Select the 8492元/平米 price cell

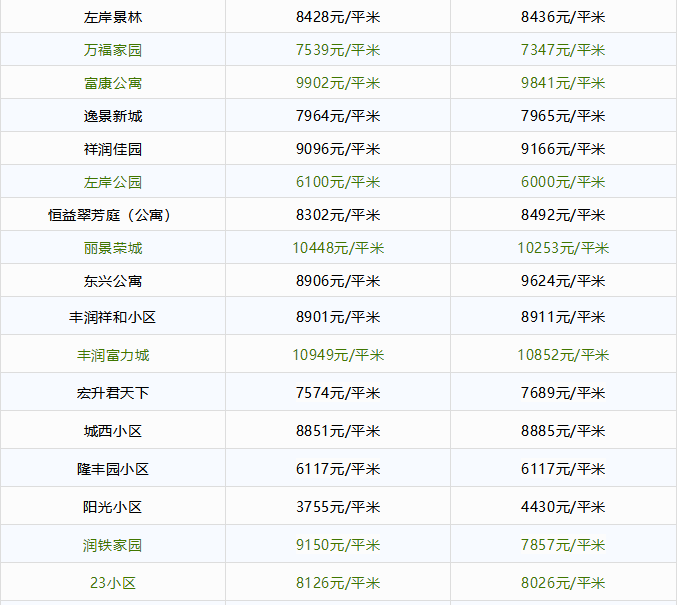(563, 215)
